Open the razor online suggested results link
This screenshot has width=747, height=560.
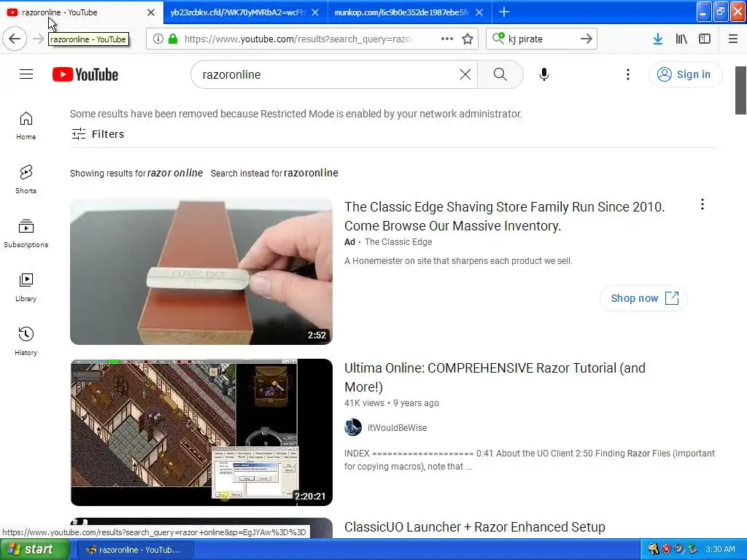tap(175, 173)
